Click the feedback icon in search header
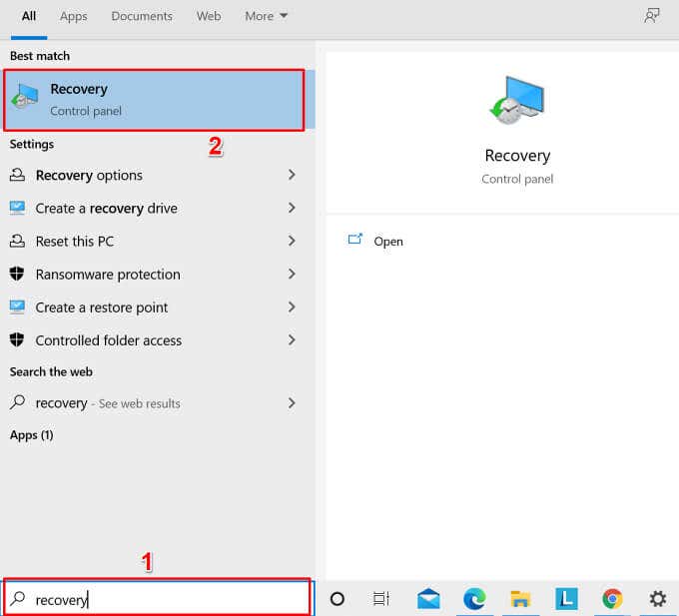Image resolution: width=679 pixels, height=616 pixels. point(652,16)
